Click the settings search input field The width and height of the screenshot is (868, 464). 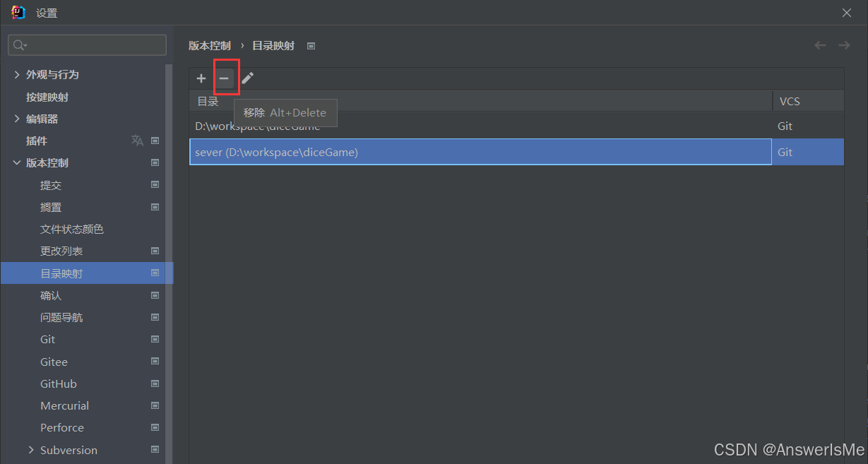pyautogui.click(x=87, y=45)
